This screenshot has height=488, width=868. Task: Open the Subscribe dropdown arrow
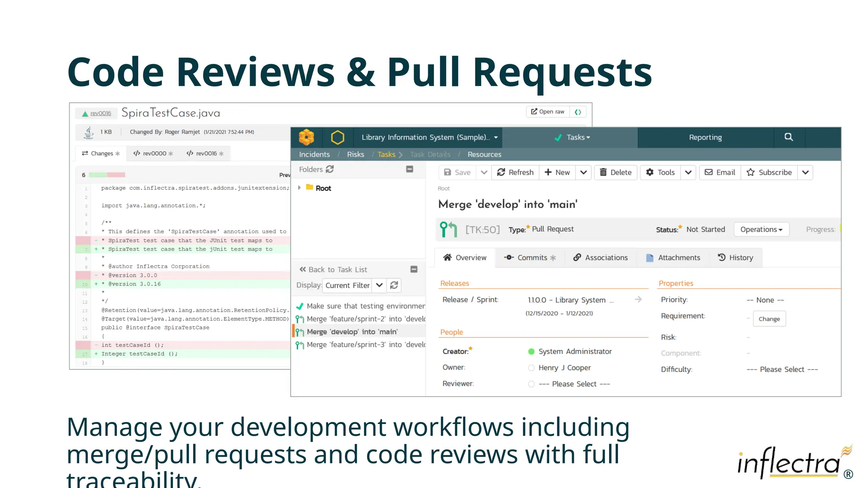tap(805, 172)
